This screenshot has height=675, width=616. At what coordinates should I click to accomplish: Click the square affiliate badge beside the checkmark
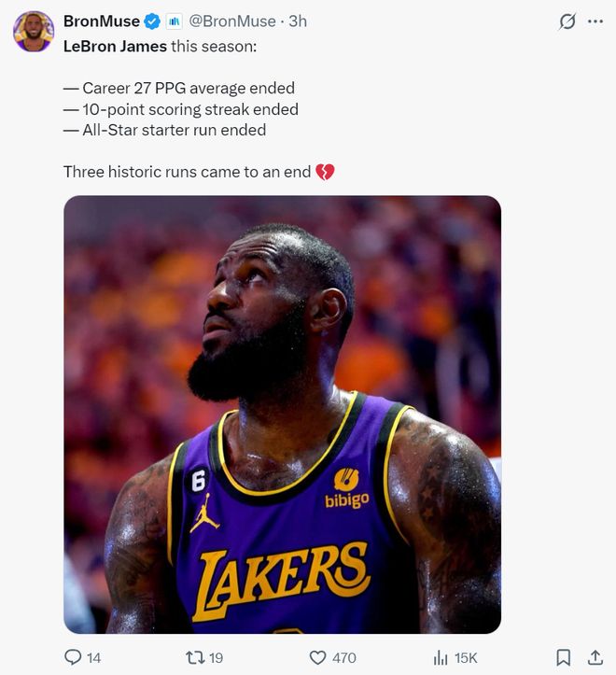[x=173, y=21]
